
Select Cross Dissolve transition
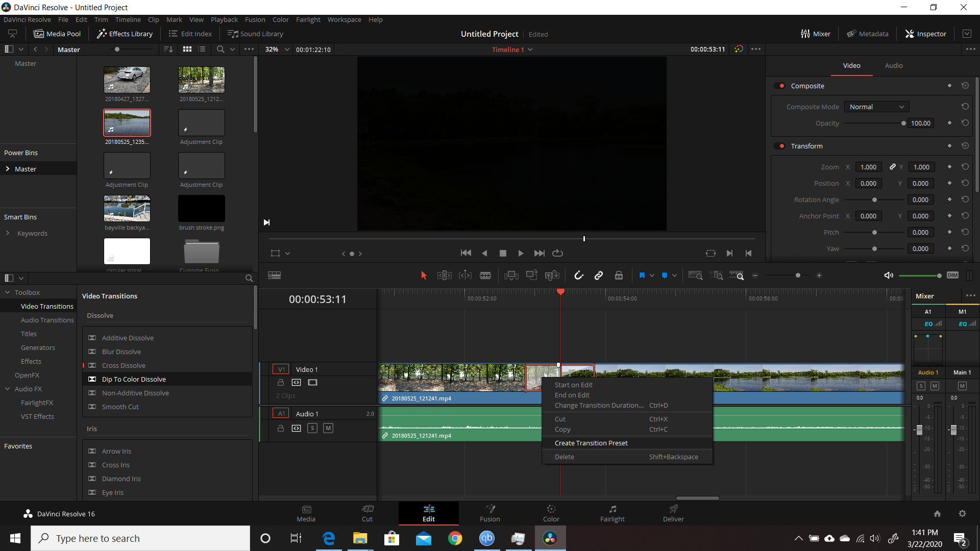[x=124, y=365]
